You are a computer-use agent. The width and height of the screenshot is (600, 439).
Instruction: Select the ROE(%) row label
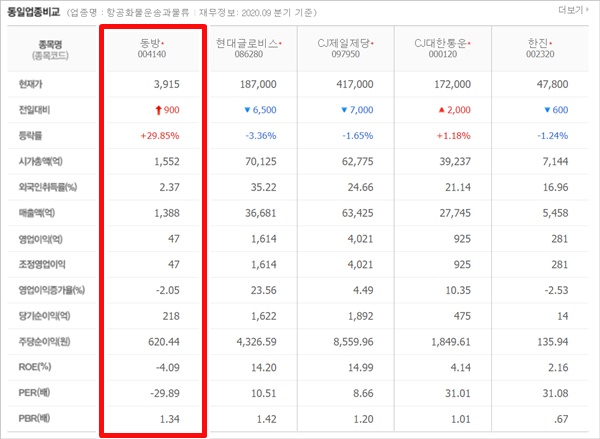(35, 367)
